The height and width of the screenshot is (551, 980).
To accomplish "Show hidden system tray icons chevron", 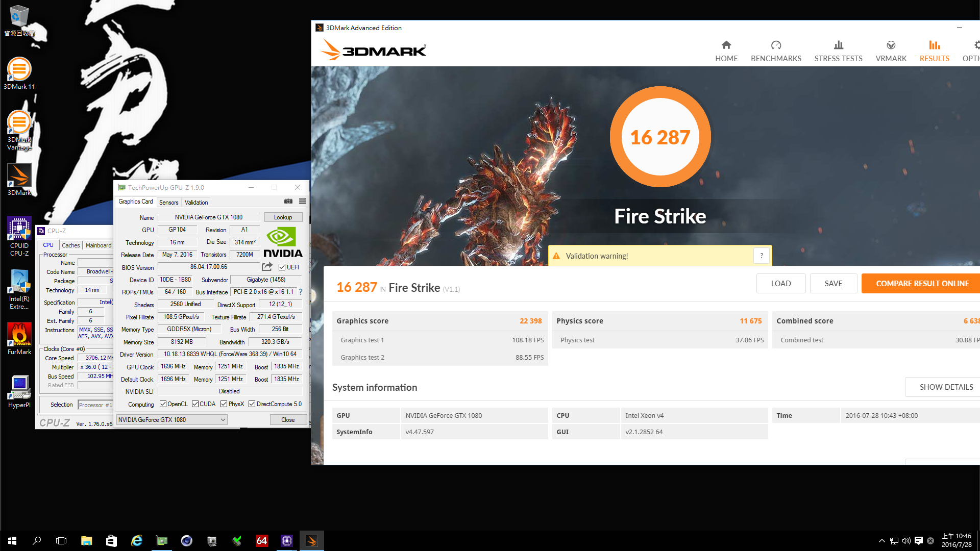I will point(881,541).
